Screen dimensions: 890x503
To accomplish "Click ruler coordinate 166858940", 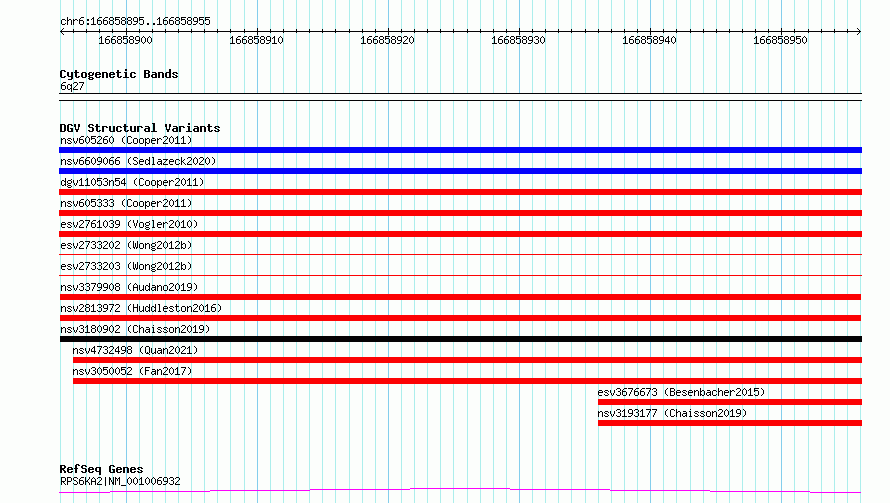I will tap(649, 40).
